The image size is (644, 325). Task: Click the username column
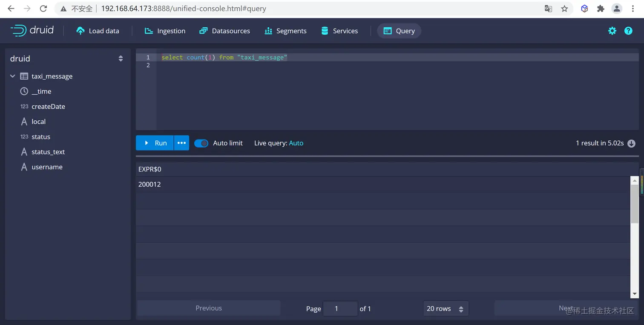tap(47, 167)
